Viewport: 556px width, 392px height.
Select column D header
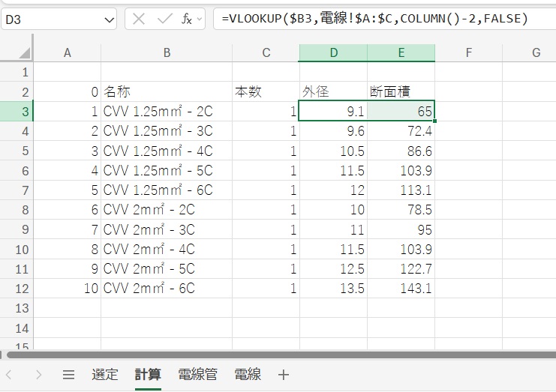(333, 52)
